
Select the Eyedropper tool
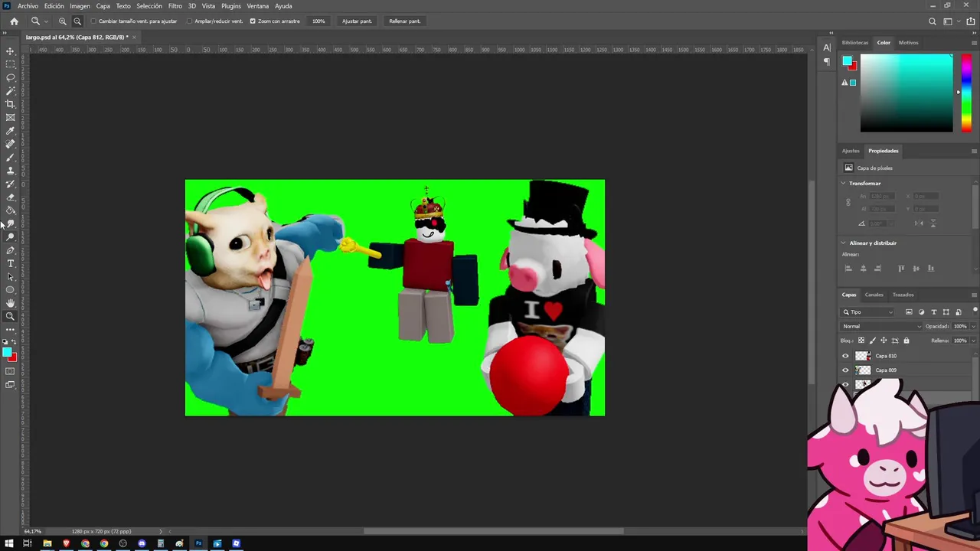click(11, 131)
